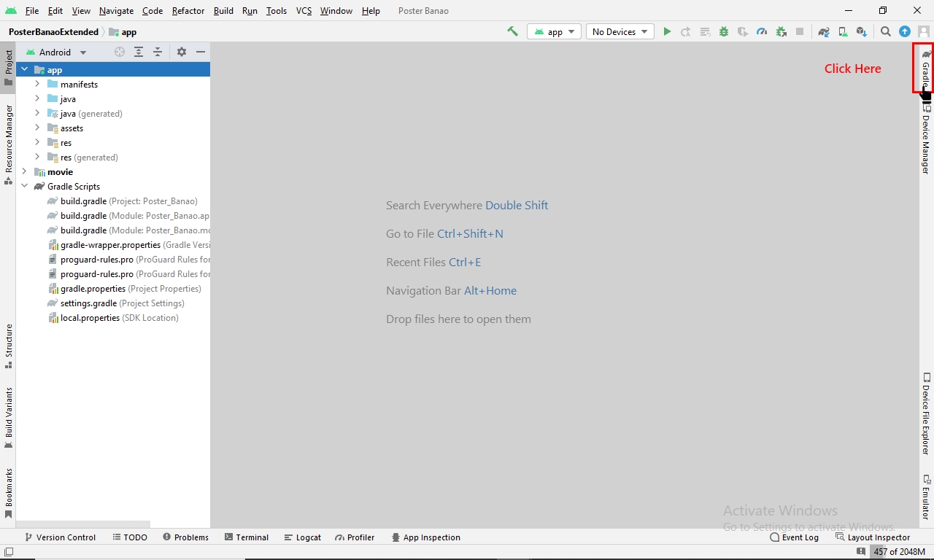Open project panel settings gear icon

[182, 52]
